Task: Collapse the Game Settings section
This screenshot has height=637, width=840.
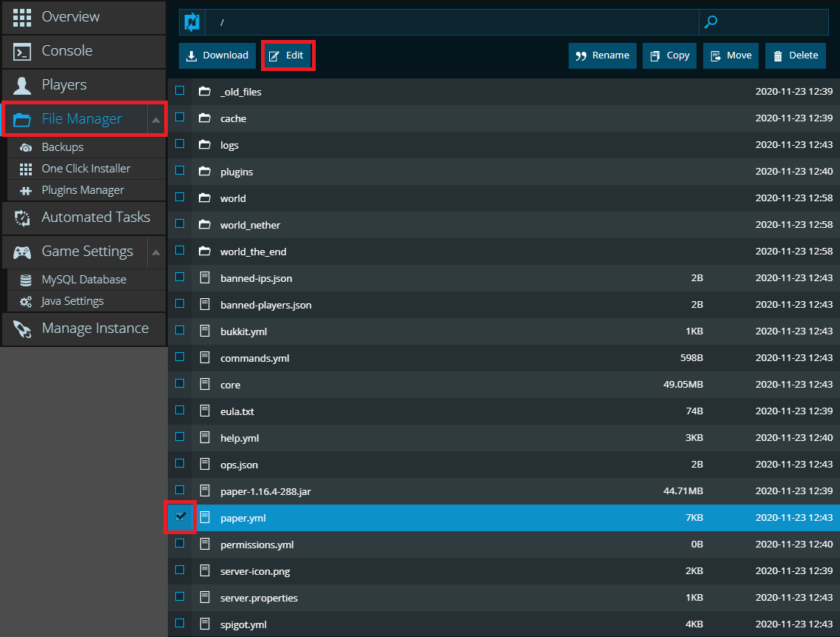Action: (x=155, y=252)
